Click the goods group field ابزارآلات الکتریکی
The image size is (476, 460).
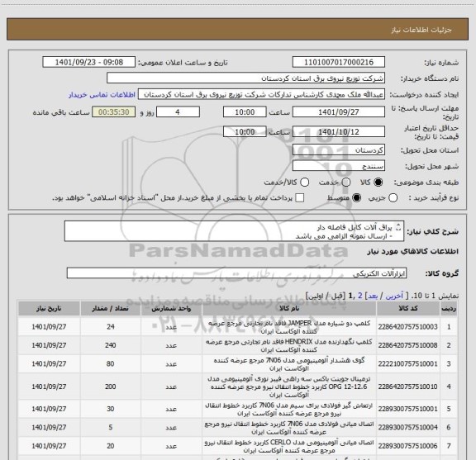pos(236,273)
